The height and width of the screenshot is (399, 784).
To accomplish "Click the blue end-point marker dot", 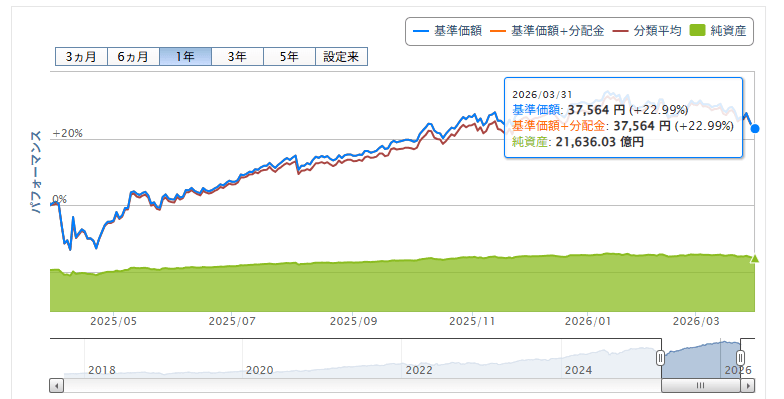I will pyautogui.click(x=755, y=128).
